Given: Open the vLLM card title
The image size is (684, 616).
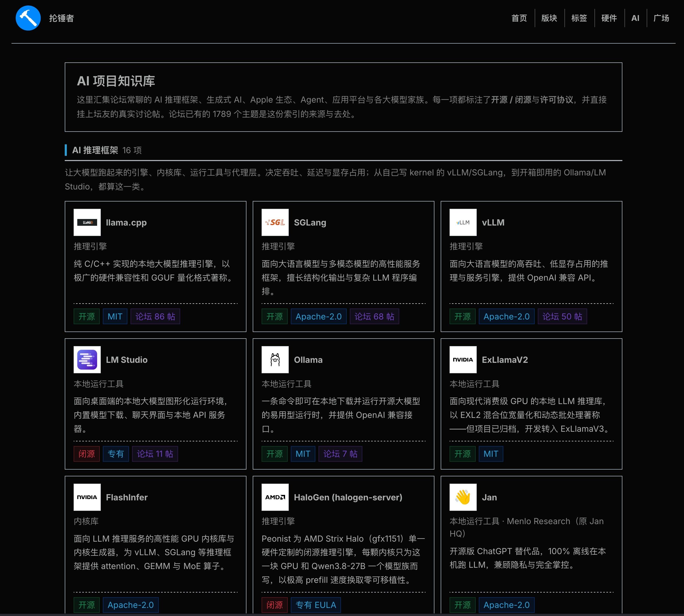Looking at the screenshot, I should (x=493, y=222).
